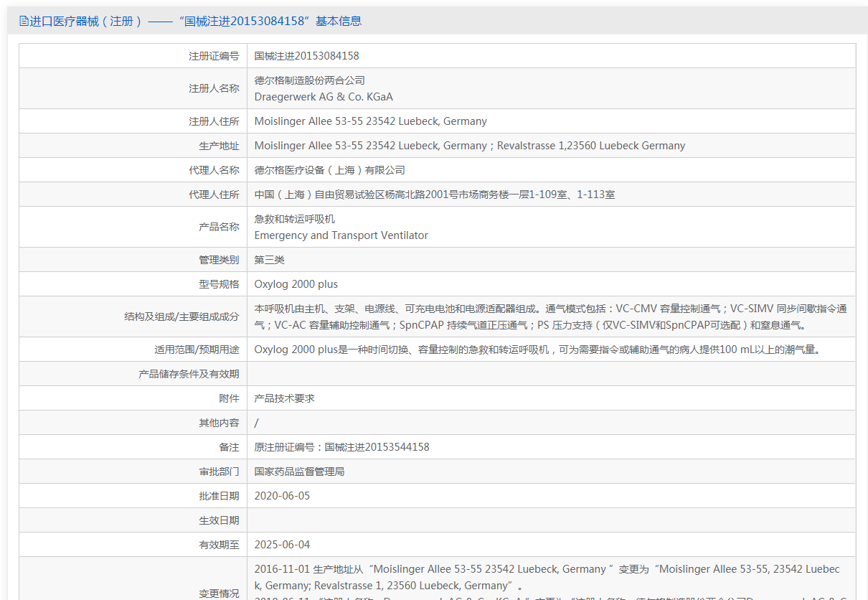
Task: Click the text Emergency and Transport Ventilator
Action: pos(341,235)
